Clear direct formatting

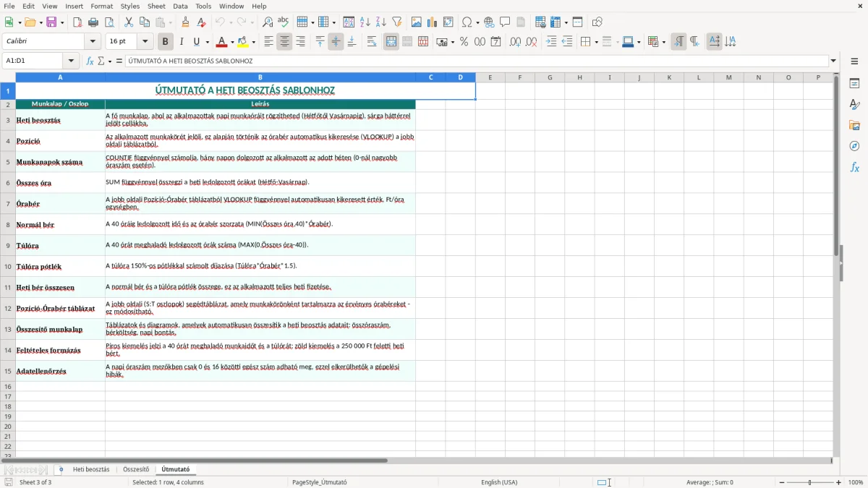202,22
